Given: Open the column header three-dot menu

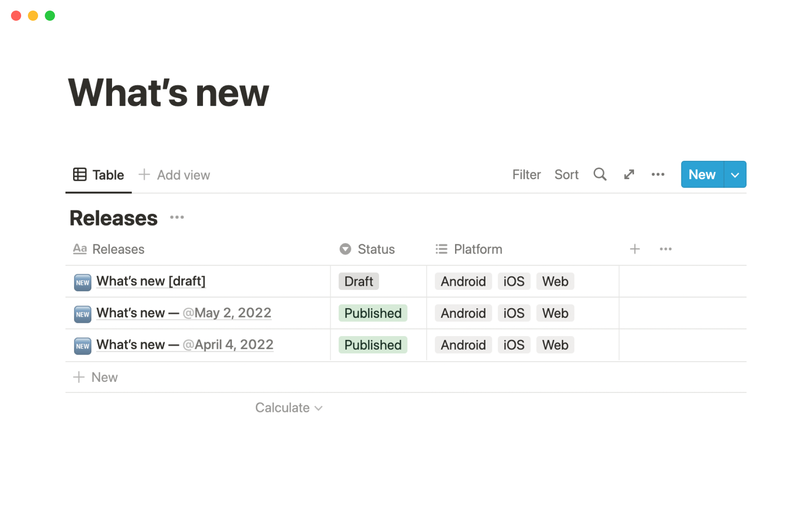Looking at the screenshot, I should pos(665,249).
